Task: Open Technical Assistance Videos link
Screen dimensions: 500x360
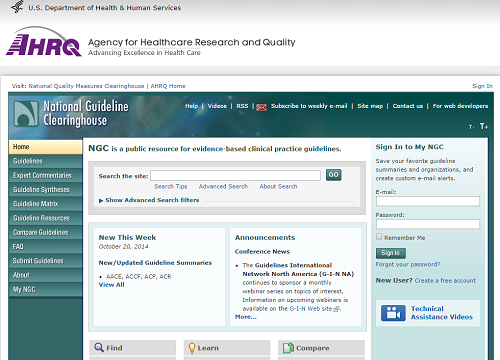Action: 441,313
